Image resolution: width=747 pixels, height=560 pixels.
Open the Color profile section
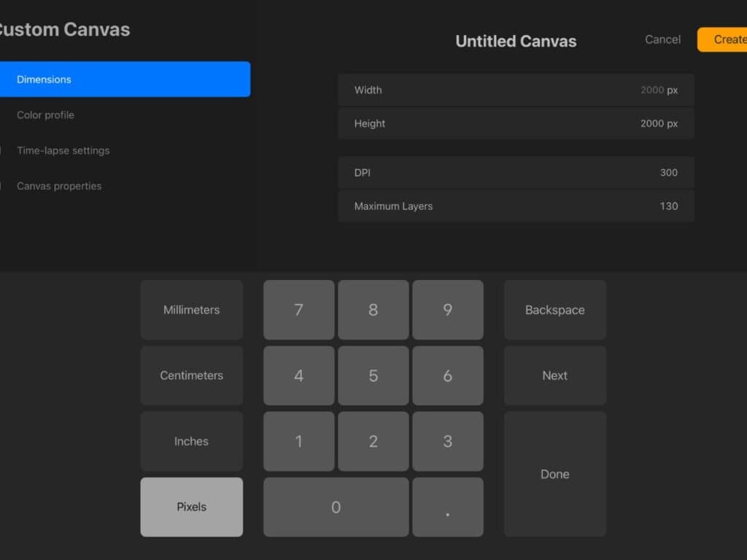click(x=46, y=114)
